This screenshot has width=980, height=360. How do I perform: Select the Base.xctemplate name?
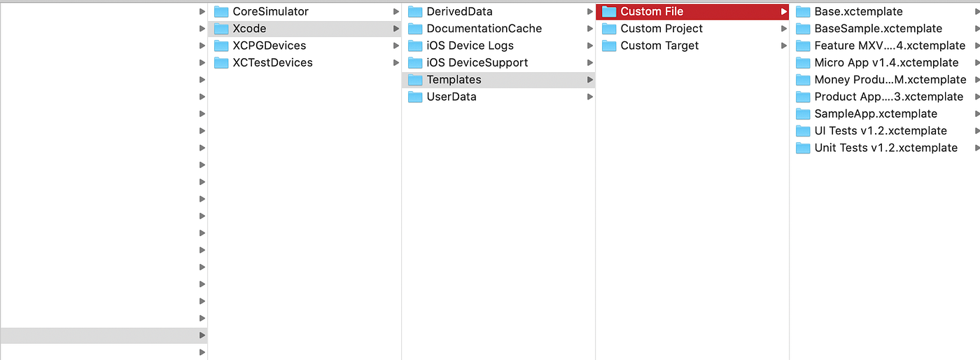pyautogui.click(x=858, y=11)
